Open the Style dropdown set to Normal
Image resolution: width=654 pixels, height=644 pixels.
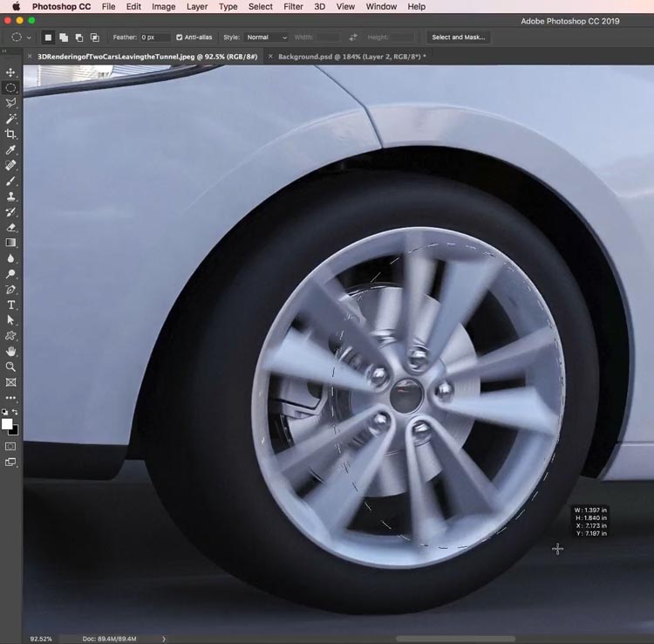pyautogui.click(x=266, y=38)
